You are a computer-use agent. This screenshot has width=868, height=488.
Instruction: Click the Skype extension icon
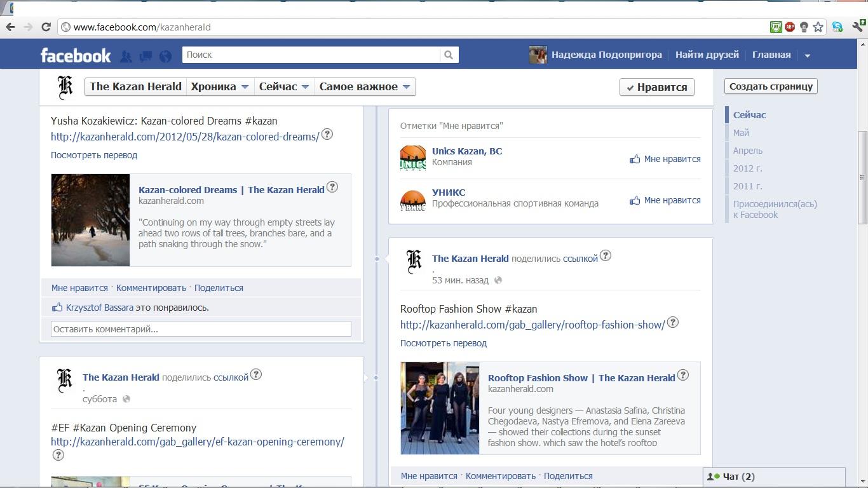[x=837, y=27]
